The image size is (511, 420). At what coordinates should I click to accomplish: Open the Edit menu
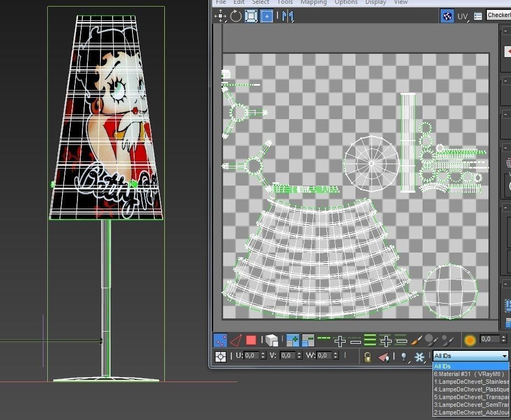(x=238, y=2)
